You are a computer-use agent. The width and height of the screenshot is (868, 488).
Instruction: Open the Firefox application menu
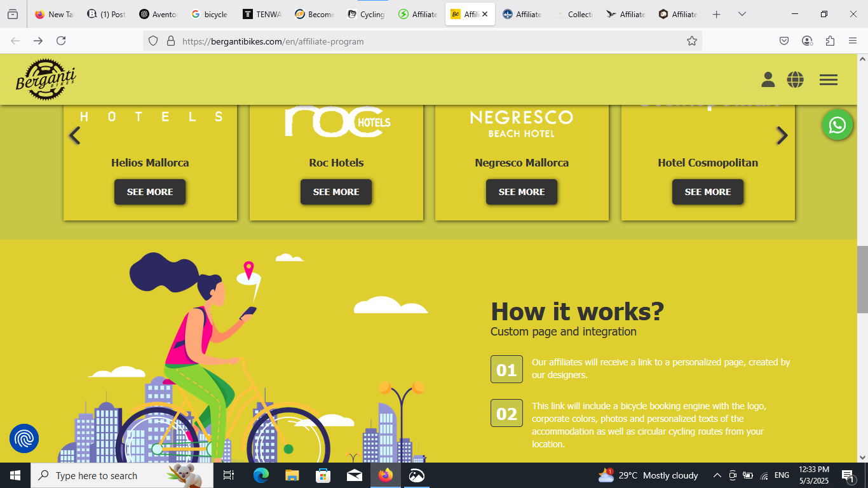853,41
